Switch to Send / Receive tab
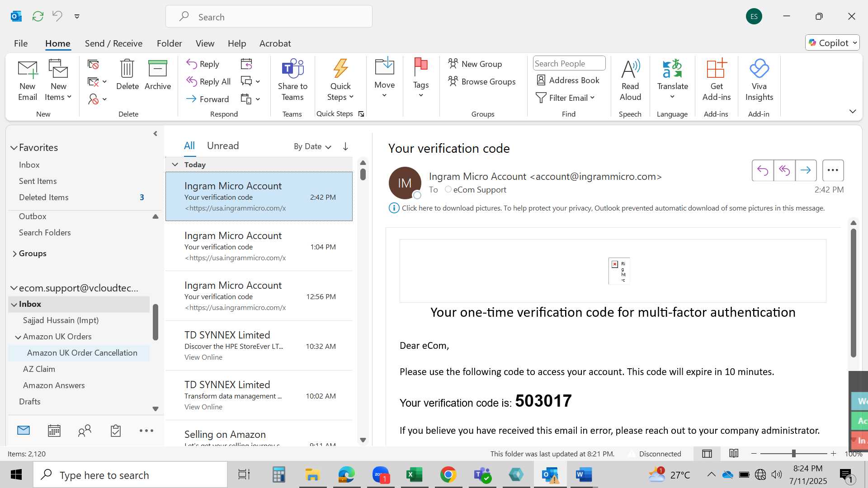The height and width of the screenshot is (488, 868). (x=113, y=43)
